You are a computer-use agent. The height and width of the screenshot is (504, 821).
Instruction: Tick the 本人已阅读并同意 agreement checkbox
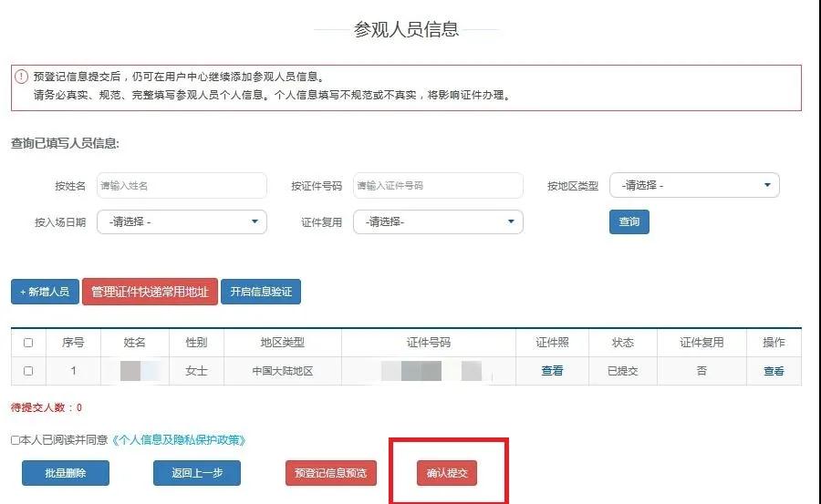16,440
